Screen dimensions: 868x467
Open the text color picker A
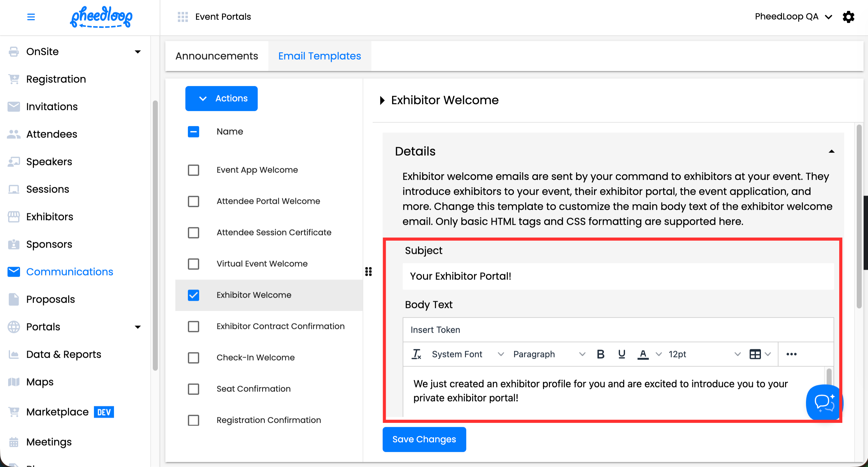tap(643, 354)
